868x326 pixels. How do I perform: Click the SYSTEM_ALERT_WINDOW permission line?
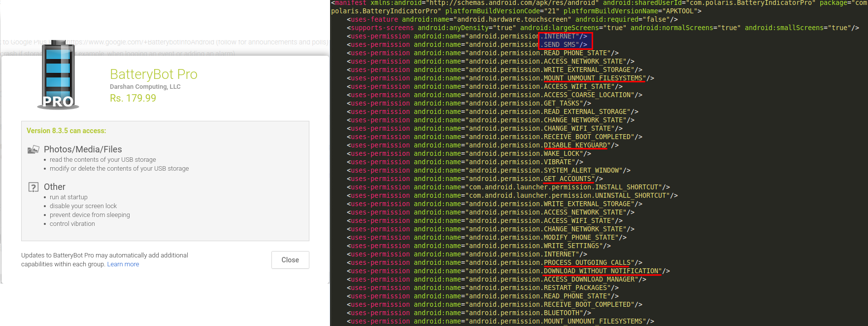tap(489, 171)
